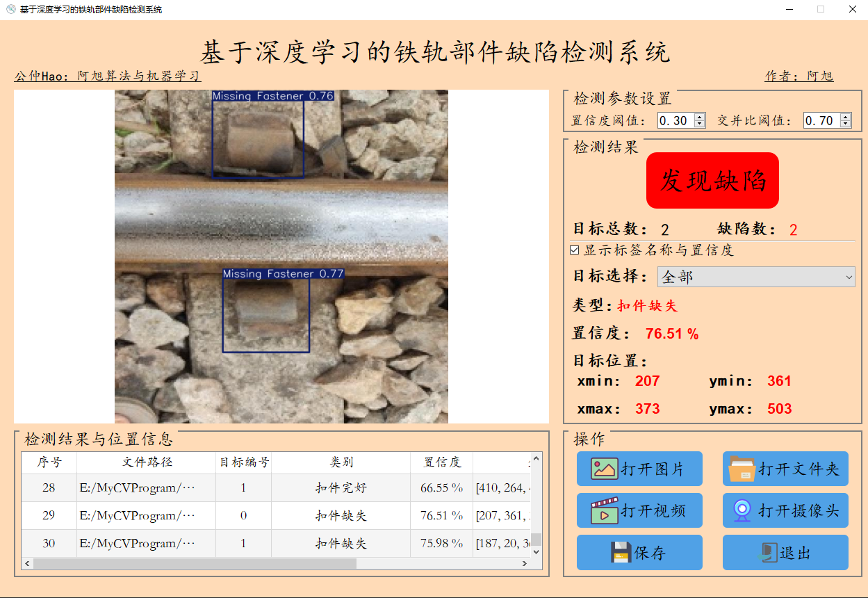This screenshot has height=598, width=868.
Task: Click the 目标编号 column header
Action: coord(244,462)
